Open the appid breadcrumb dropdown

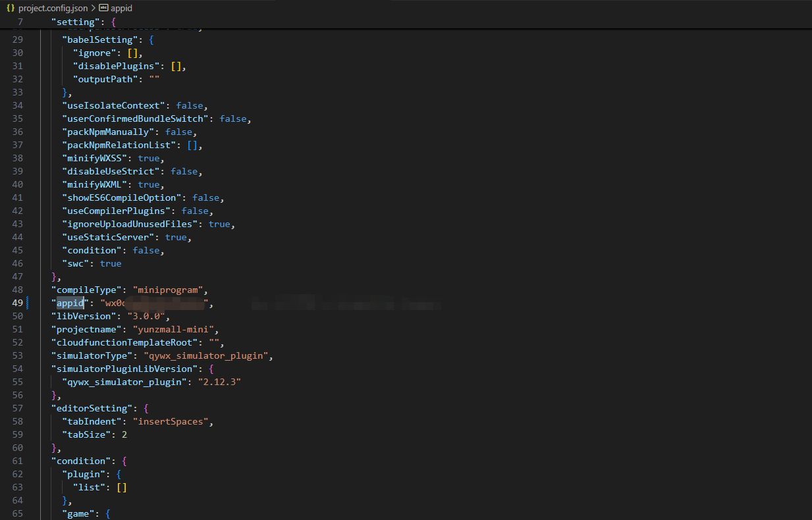[121, 7]
